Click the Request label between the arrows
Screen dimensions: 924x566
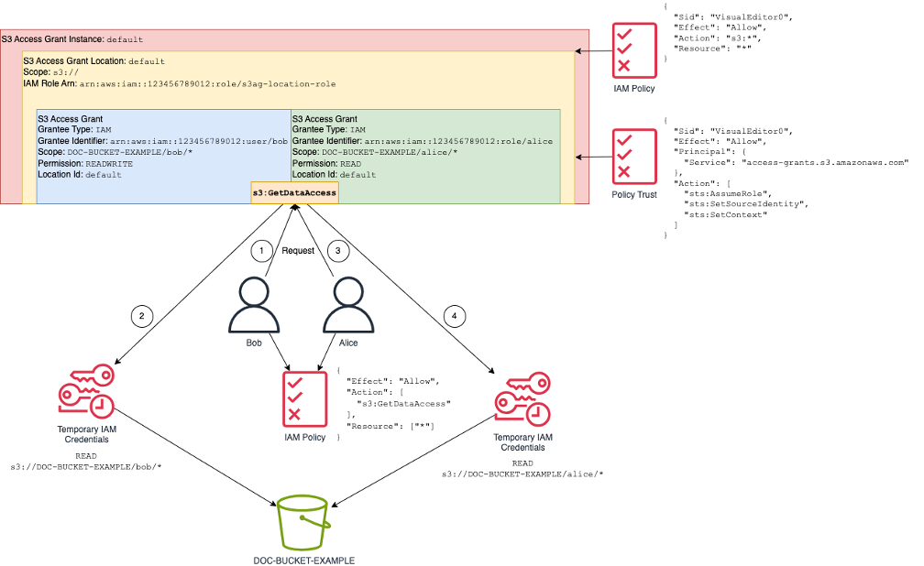click(x=298, y=250)
